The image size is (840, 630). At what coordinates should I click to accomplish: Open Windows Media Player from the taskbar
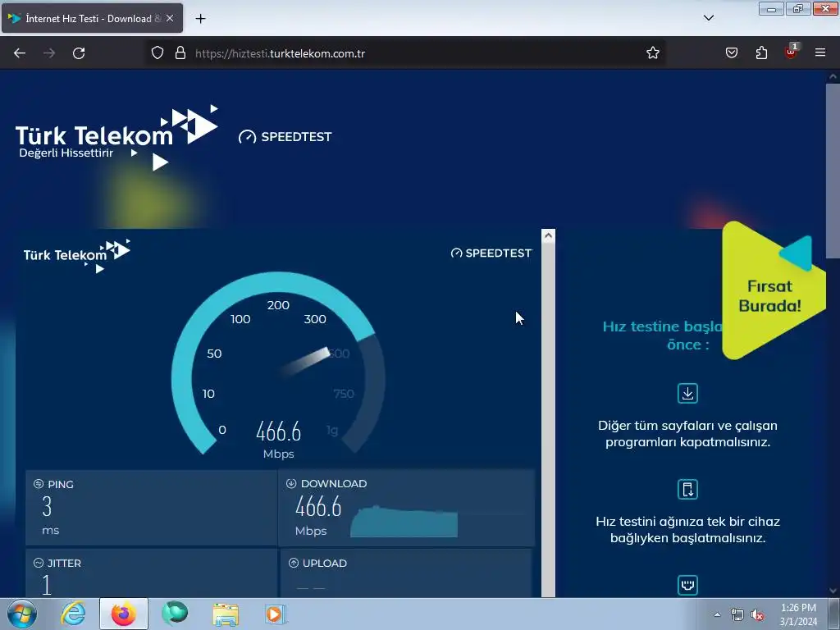tap(276, 614)
